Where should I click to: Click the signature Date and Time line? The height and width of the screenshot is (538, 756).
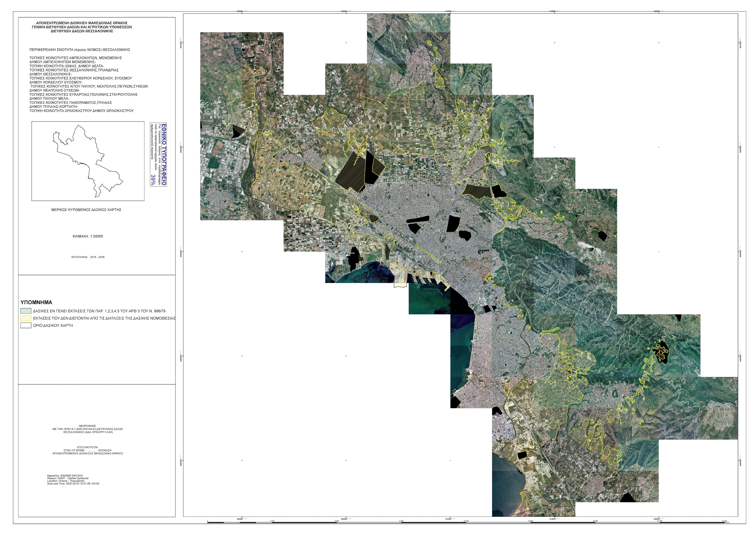[73, 483]
